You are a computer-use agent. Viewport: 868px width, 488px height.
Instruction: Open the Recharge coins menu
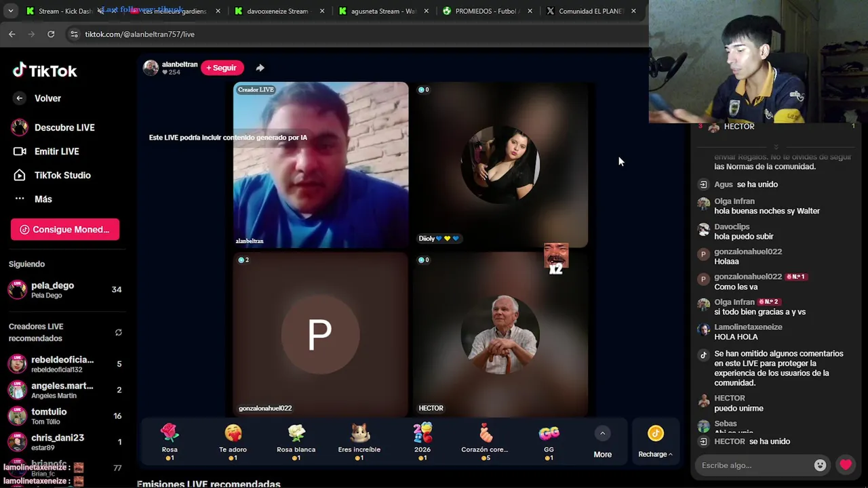[655, 442]
